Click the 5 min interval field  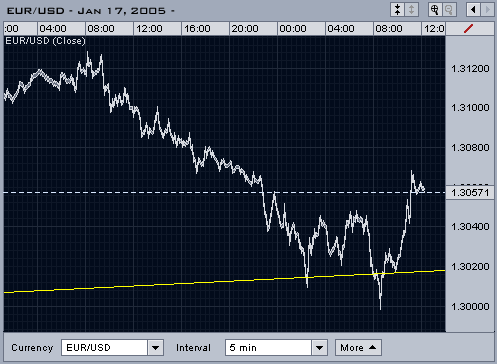[268, 348]
